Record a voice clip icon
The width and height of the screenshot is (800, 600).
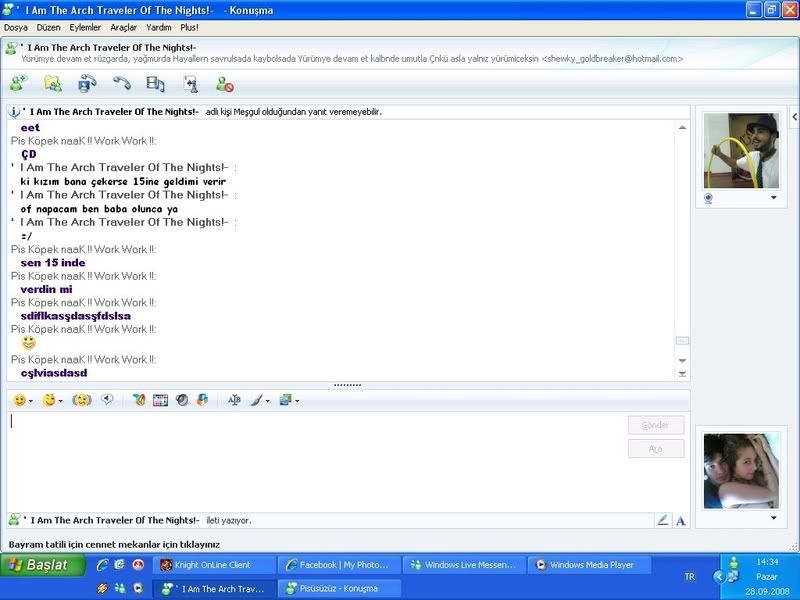[x=107, y=400]
